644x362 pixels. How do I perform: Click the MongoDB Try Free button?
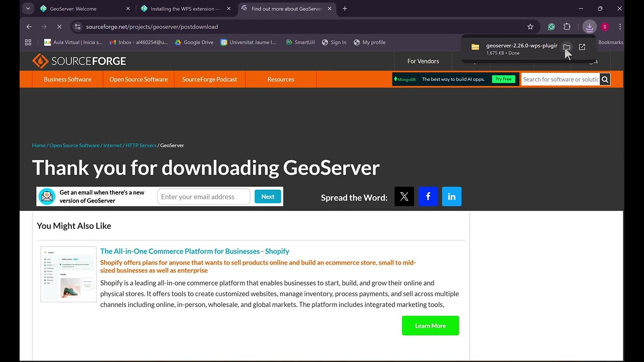click(x=503, y=79)
